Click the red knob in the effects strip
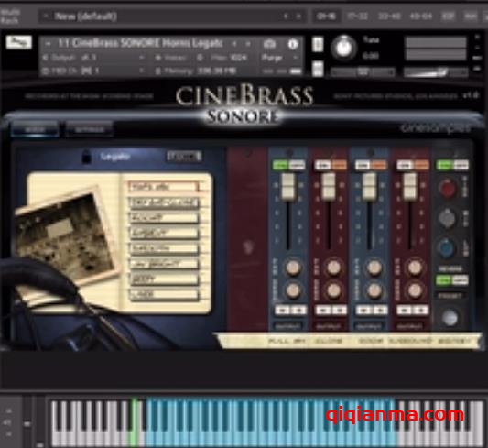 click(447, 188)
